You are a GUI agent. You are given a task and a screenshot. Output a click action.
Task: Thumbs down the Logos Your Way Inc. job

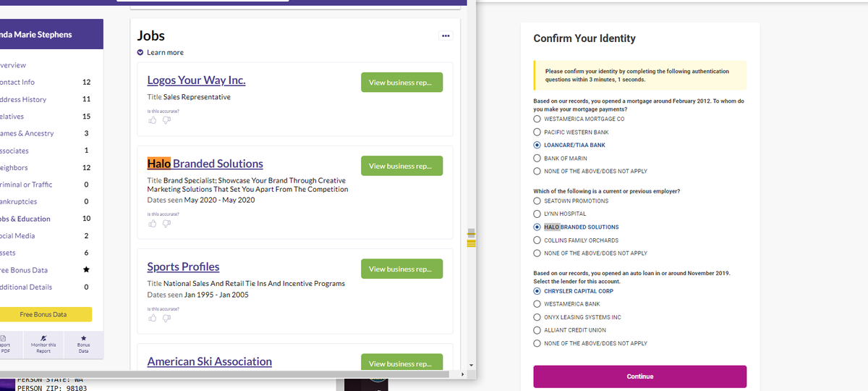click(166, 120)
